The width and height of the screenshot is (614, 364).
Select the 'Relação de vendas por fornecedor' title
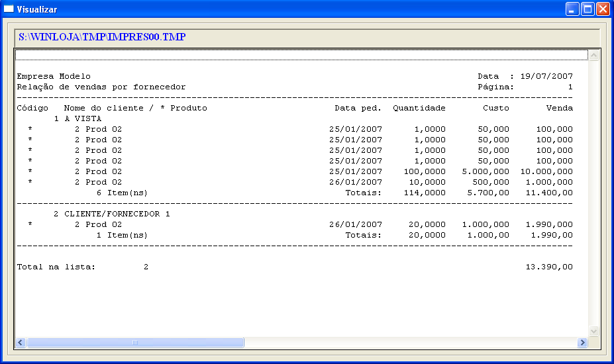(101, 87)
